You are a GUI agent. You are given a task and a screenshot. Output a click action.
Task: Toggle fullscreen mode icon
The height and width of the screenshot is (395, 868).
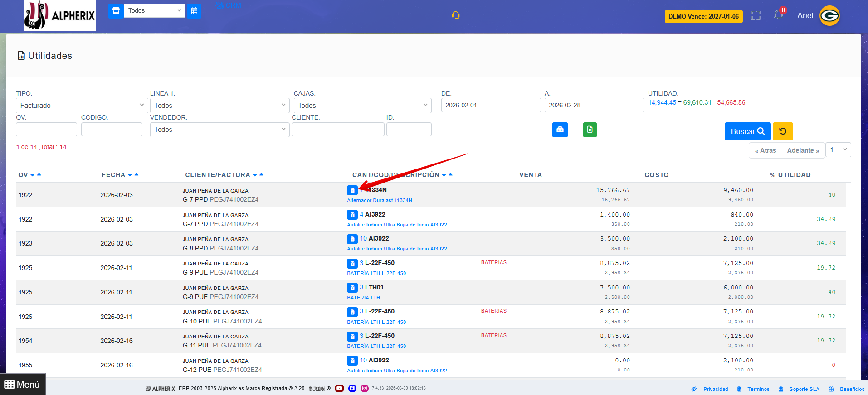click(756, 16)
